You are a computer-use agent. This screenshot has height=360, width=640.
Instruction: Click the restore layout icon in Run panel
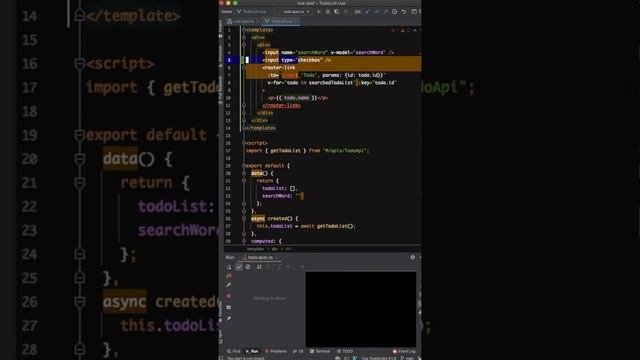[x=229, y=307]
